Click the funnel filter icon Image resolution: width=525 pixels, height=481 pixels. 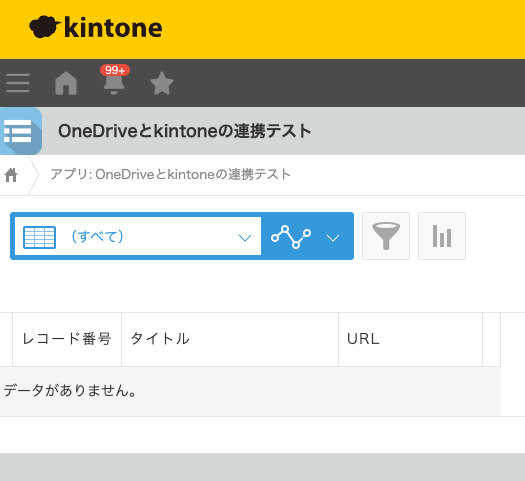(386, 236)
